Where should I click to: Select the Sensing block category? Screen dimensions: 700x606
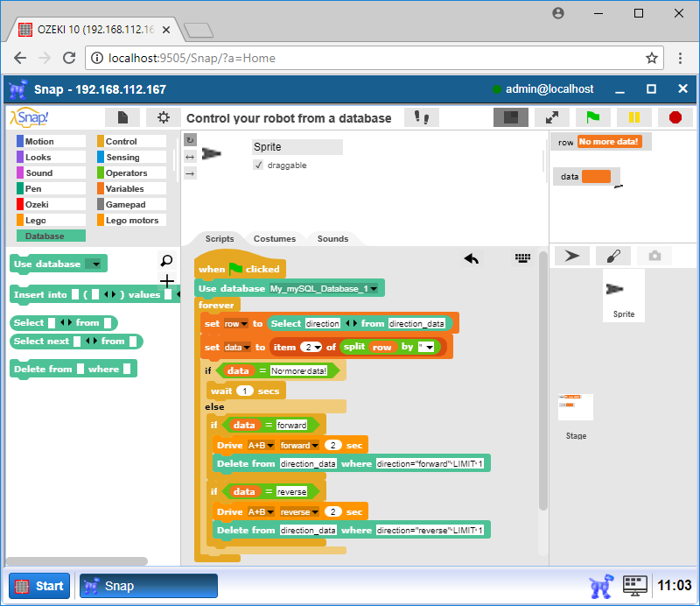point(132,157)
